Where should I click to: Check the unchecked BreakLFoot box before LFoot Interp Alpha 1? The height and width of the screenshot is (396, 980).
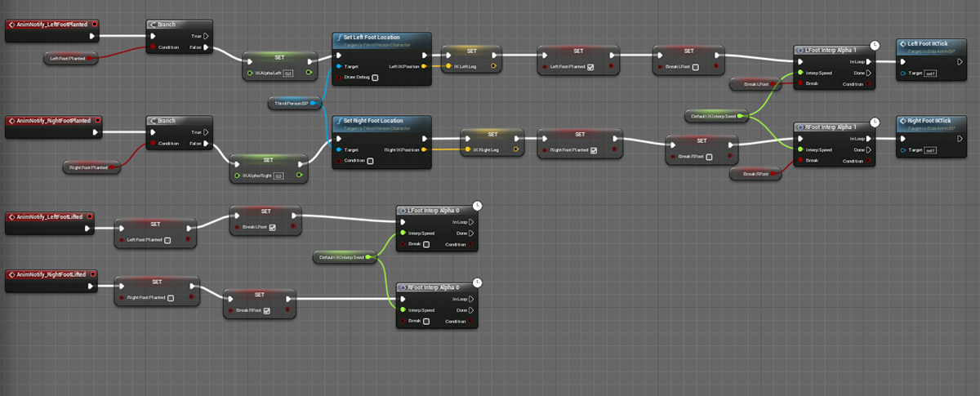695,67
